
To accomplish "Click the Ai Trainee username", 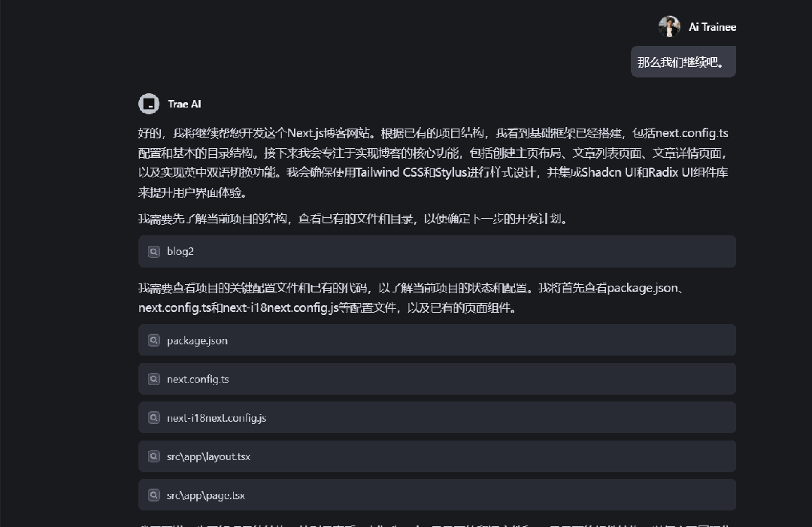I will point(712,27).
